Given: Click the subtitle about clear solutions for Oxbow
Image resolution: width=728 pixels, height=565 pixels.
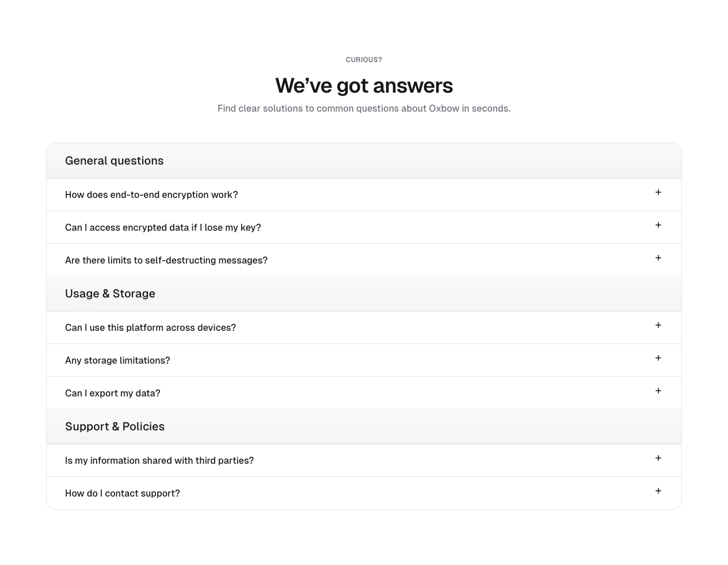Looking at the screenshot, I should pyautogui.click(x=364, y=108).
